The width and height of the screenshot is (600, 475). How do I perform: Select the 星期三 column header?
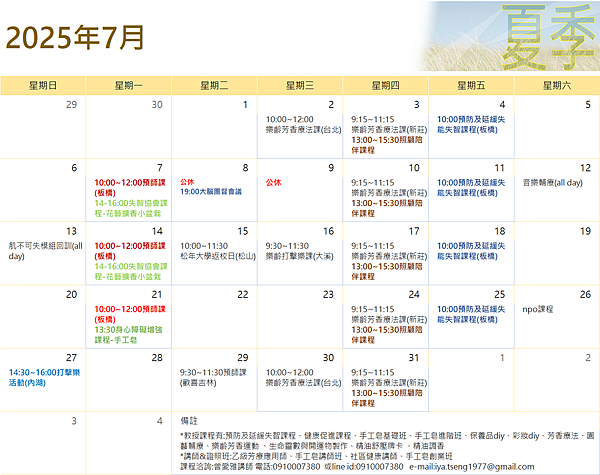(x=300, y=85)
